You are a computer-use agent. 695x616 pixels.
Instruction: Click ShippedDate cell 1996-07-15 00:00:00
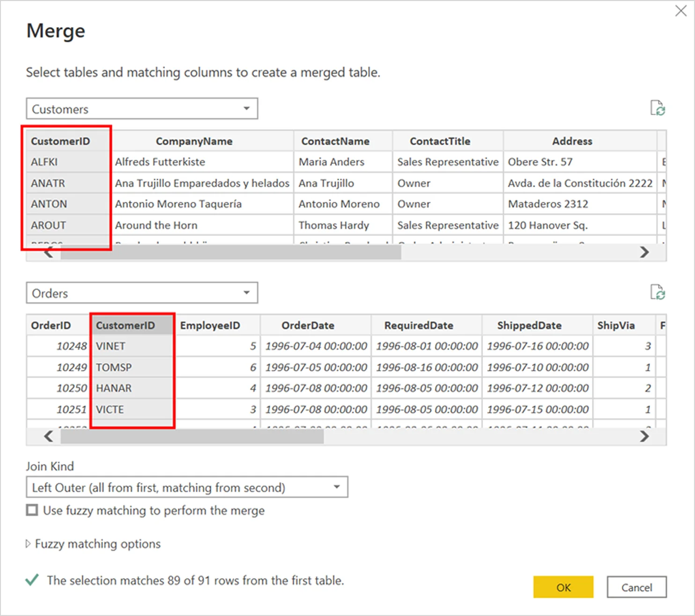point(537,409)
